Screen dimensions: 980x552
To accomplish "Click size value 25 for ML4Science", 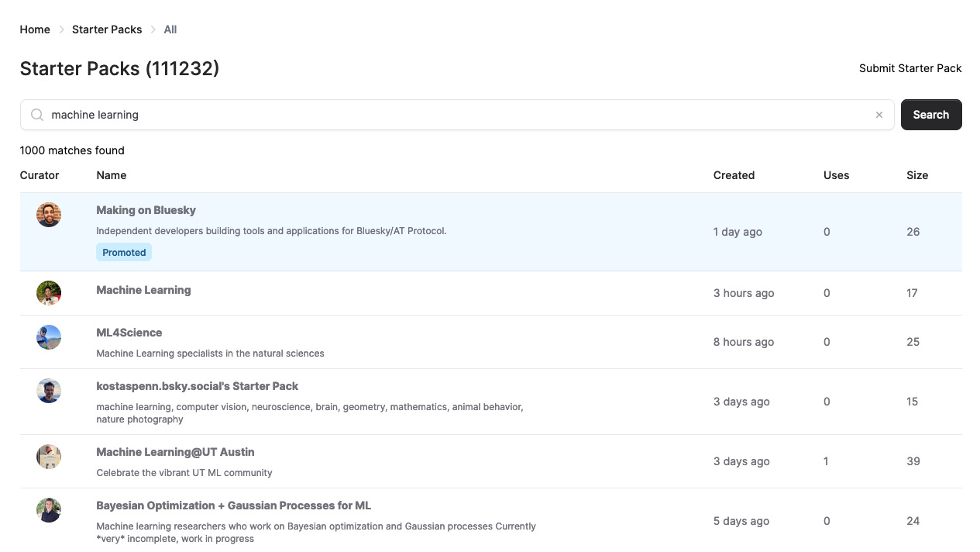I will [x=913, y=342].
